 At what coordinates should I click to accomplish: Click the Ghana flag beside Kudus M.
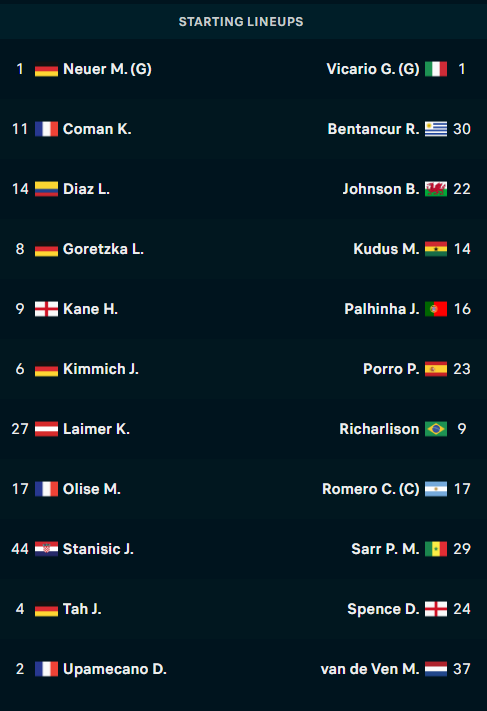[x=436, y=249]
